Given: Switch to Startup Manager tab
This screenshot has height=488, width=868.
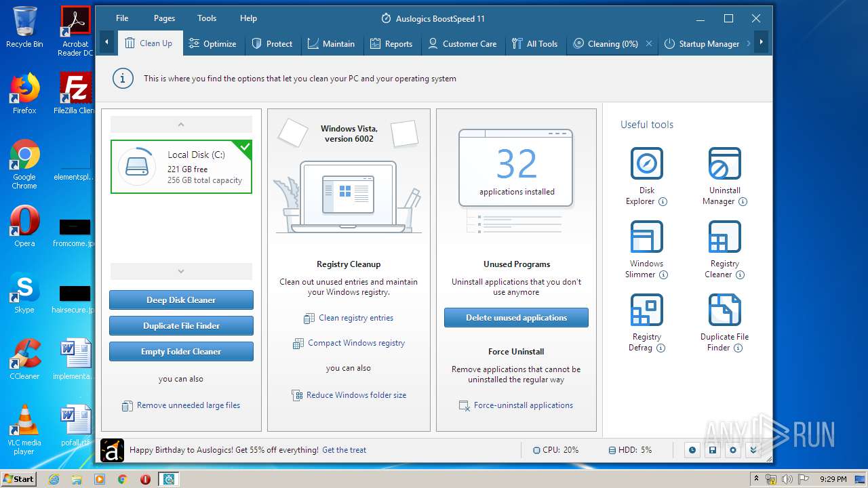Looking at the screenshot, I should click(x=702, y=43).
